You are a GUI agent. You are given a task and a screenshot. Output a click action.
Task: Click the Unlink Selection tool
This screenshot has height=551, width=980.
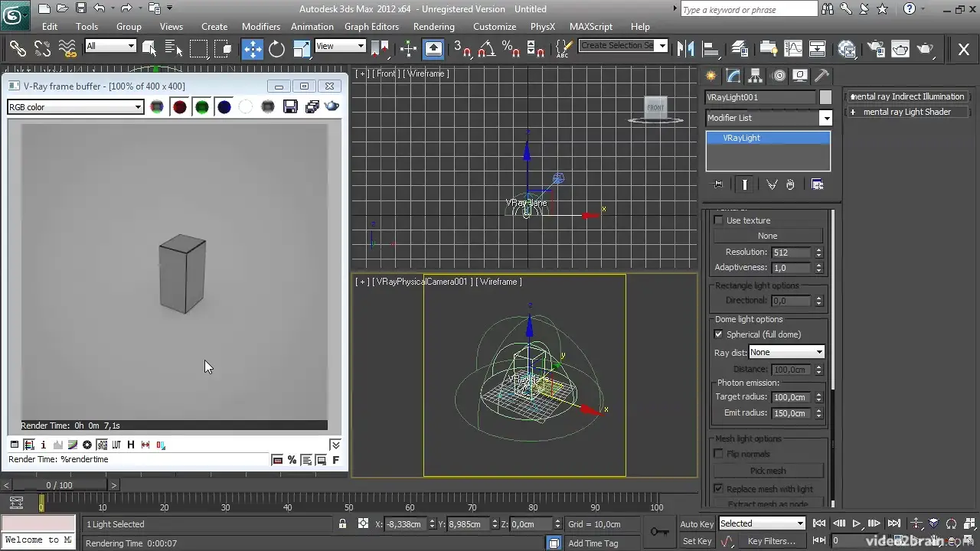click(x=42, y=49)
